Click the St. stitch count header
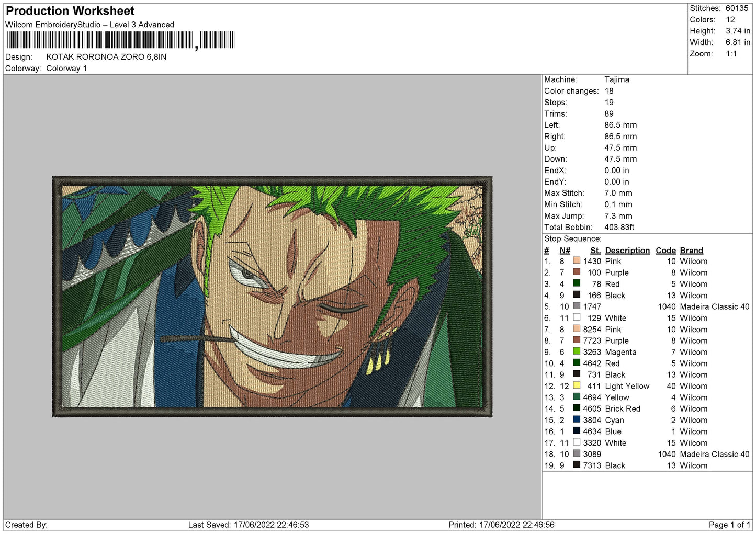 (595, 251)
